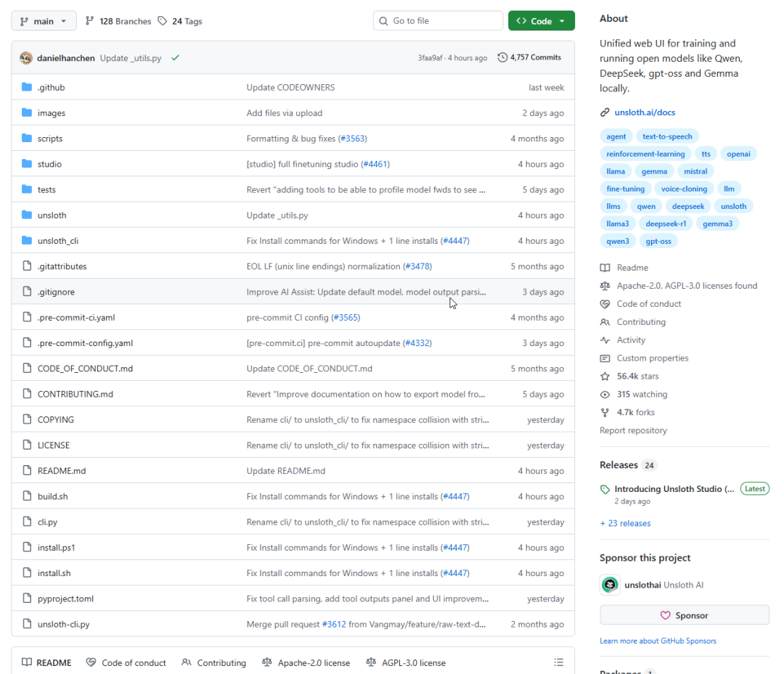Open Introducing Unsloth Studio release
The image size is (784, 674).
point(674,489)
